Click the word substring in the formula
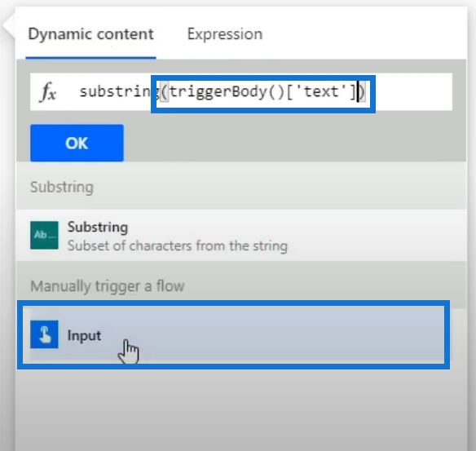476x451 pixels. tap(120, 91)
